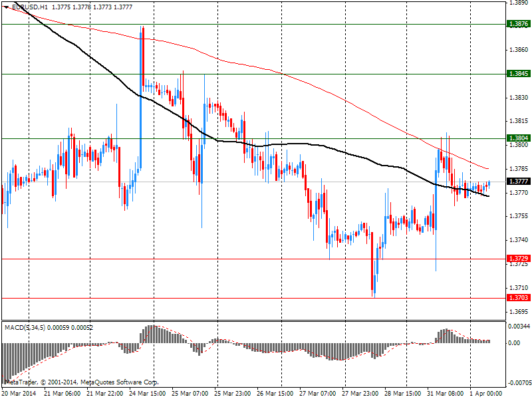
Task: Click the triangle arrow beside EURUSD,H1
Action: click(x=6, y=6)
